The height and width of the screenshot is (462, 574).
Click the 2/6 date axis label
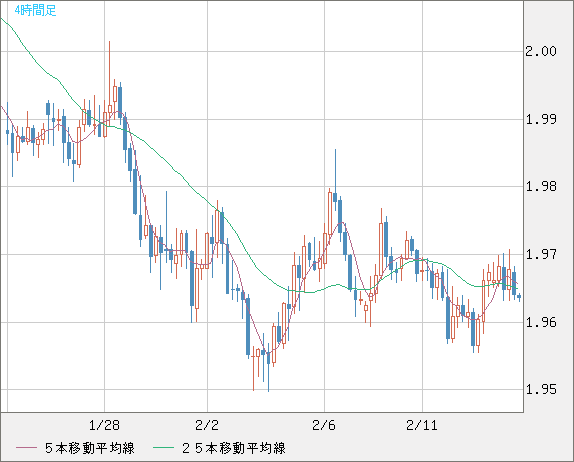coord(324,425)
